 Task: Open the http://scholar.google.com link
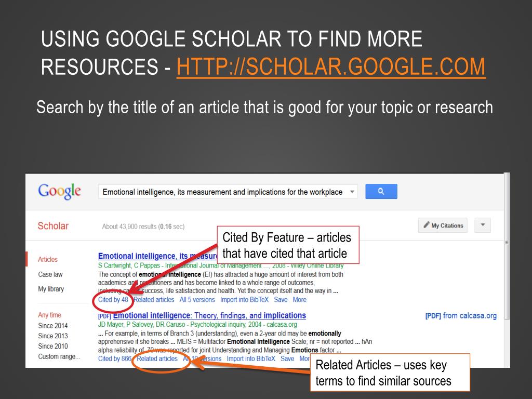(331, 66)
